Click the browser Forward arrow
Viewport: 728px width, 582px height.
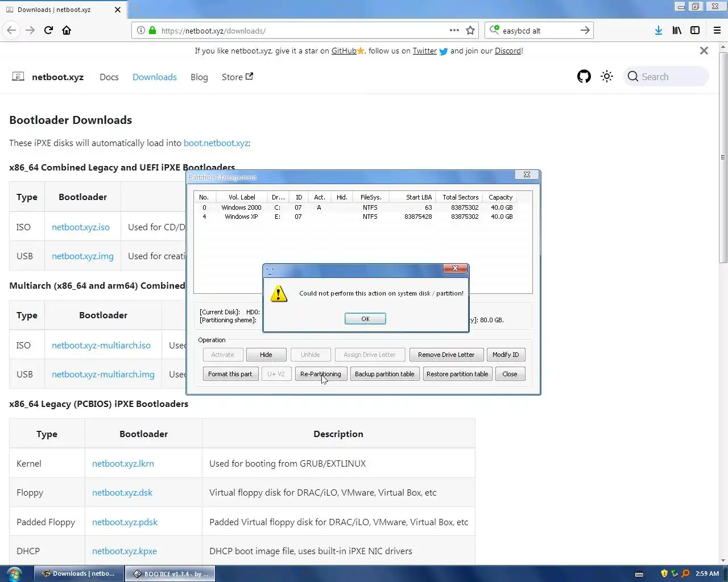[30, 30]
